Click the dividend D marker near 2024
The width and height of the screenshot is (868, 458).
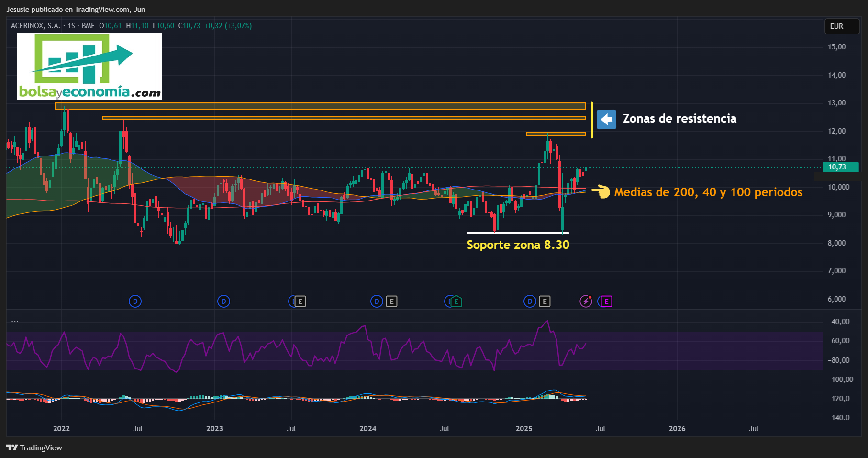point(377,301)
